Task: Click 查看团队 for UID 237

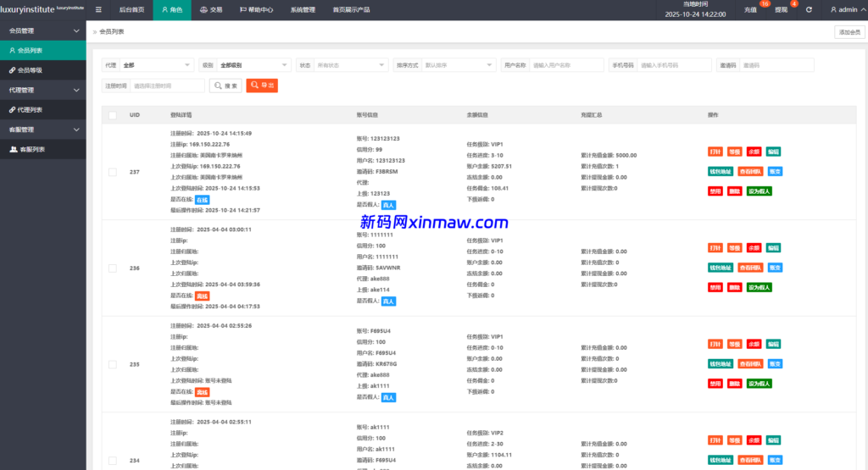Action: click(751, 171)
